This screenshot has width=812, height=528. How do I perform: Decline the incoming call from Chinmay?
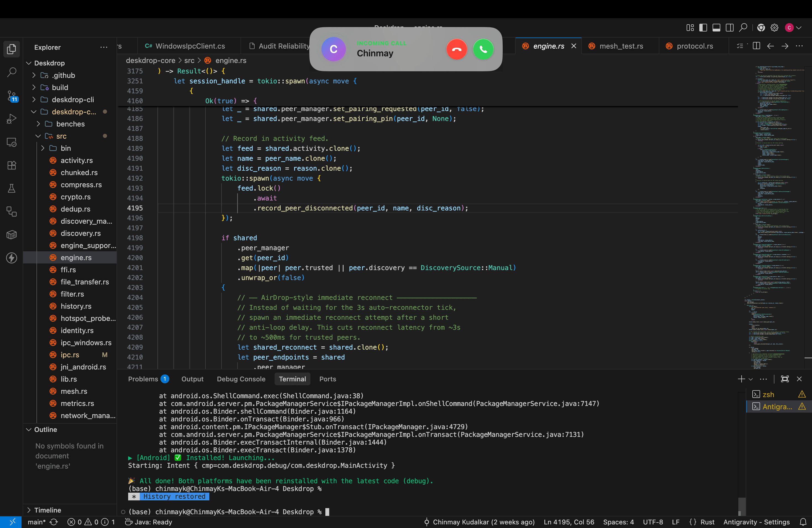coord(457,49)
